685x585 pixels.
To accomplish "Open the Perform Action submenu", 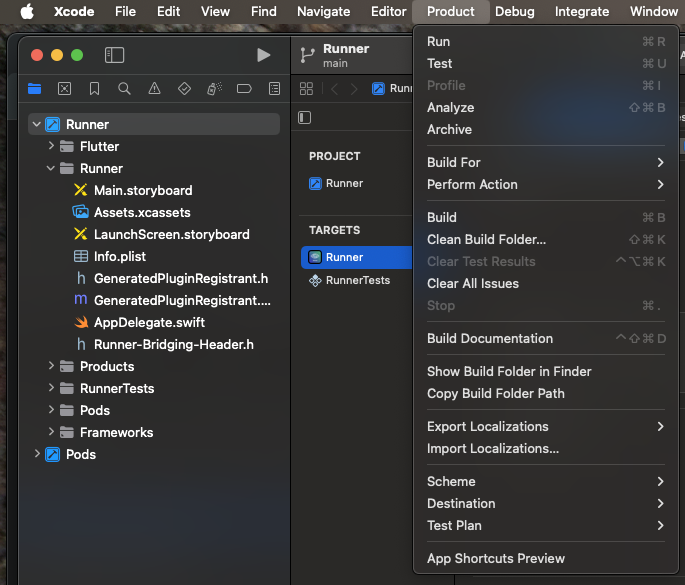I will [546, 185].
